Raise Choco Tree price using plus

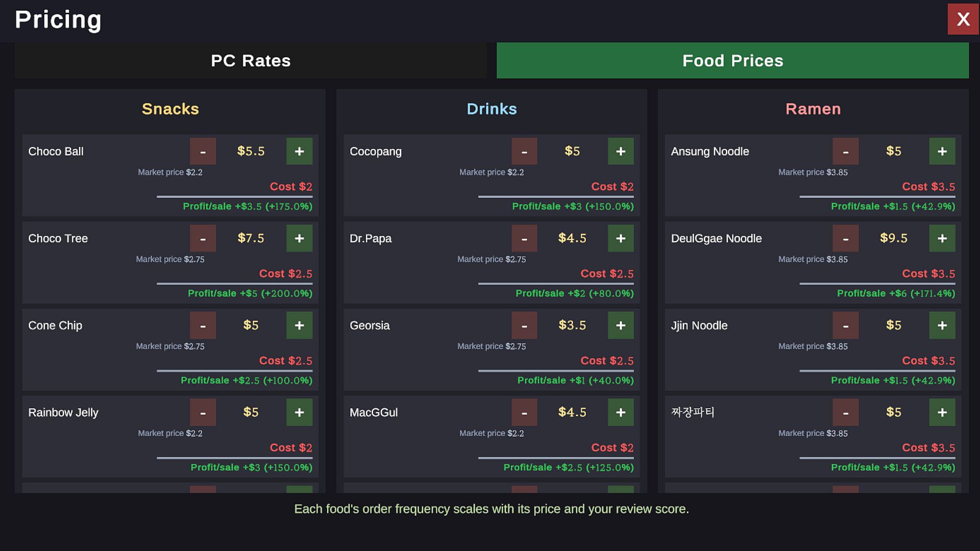tap(299, 238)
